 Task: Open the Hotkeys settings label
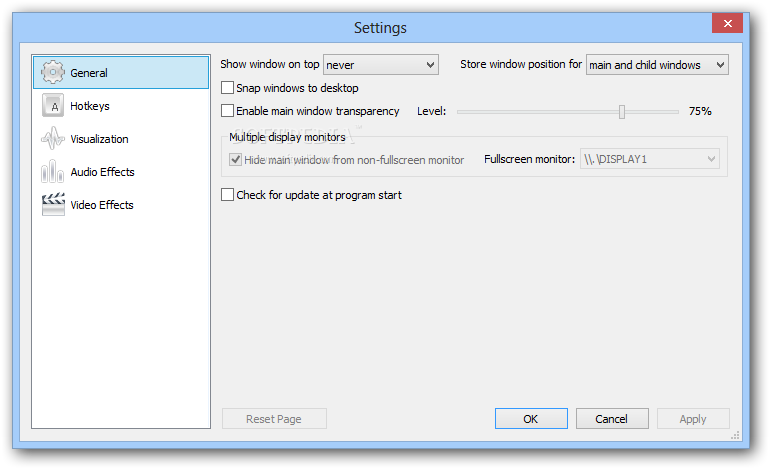(90, 106)
